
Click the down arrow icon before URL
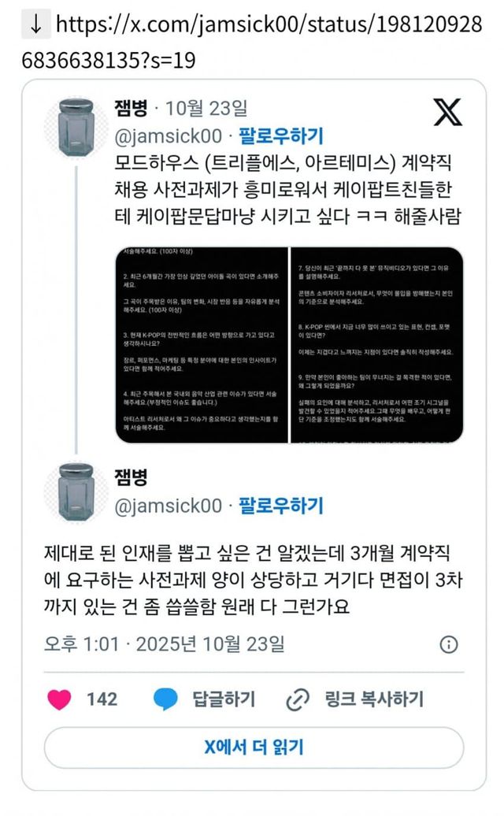tap(36, 24)
